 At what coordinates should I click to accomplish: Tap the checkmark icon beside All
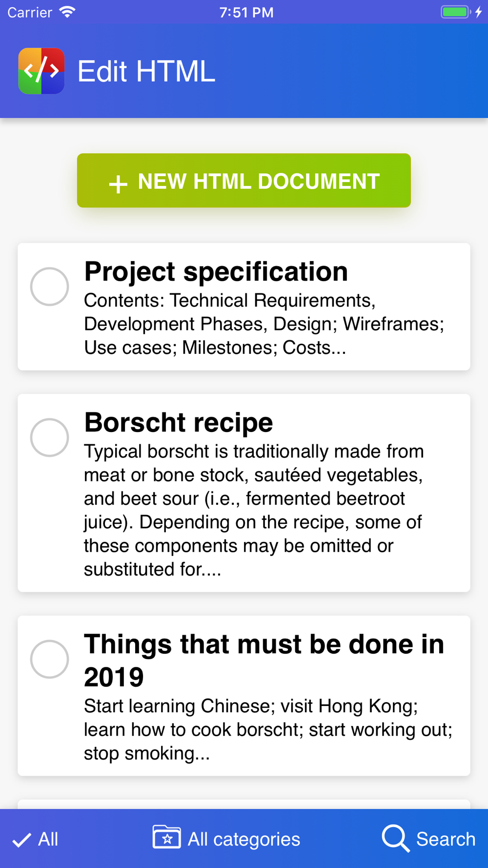(x=21, y=840)
